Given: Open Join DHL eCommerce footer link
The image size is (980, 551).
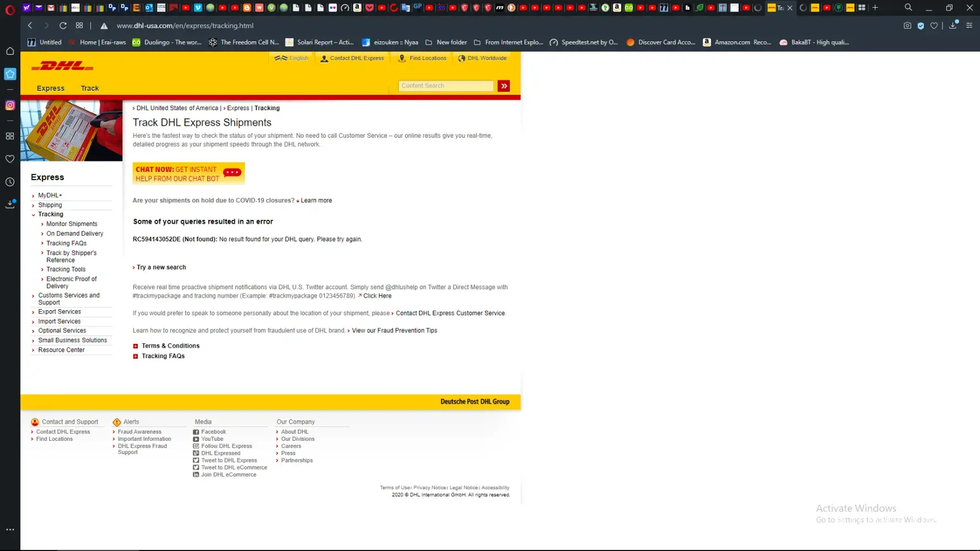Looking at the screenshot, I should pos(229,475).
